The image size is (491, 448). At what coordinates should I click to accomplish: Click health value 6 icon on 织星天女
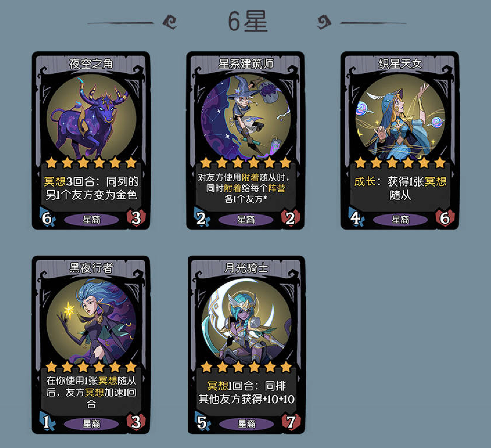[x=445, y=217]
